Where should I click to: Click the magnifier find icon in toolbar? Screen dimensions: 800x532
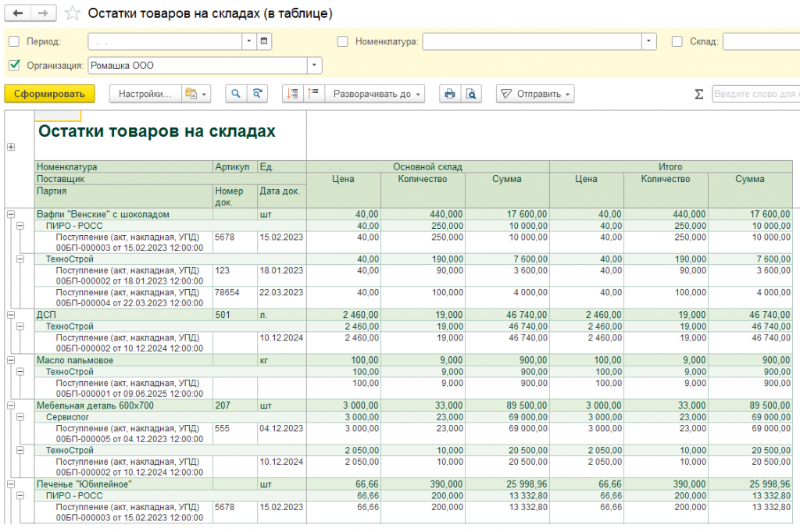(236, 94)
